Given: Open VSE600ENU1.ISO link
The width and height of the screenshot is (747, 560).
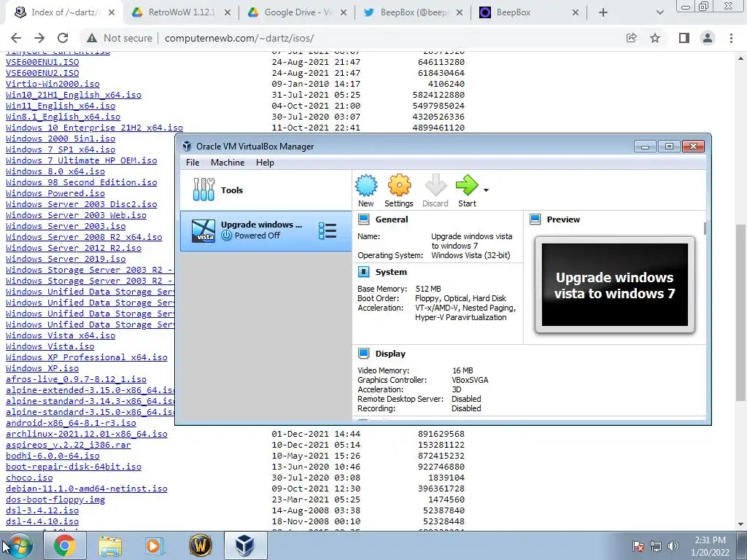Looking at the screenshot, I should [42, 62].
